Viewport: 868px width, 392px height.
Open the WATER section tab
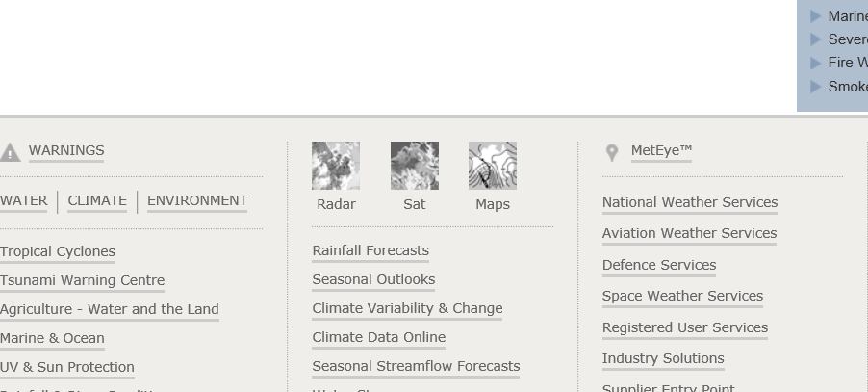[x=23, y=201]
